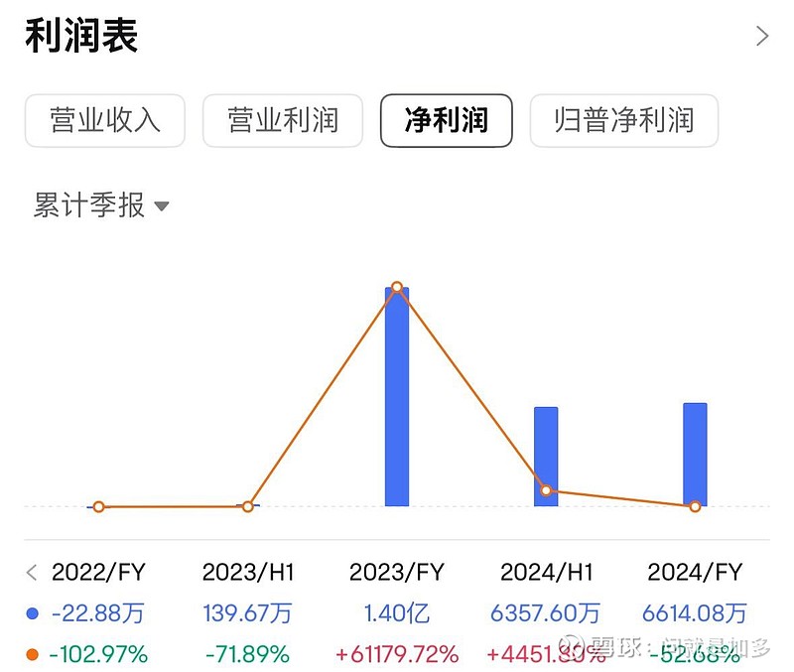Select the 2024/FY blue bar
794x672 pixels.
tap(695, 455)
